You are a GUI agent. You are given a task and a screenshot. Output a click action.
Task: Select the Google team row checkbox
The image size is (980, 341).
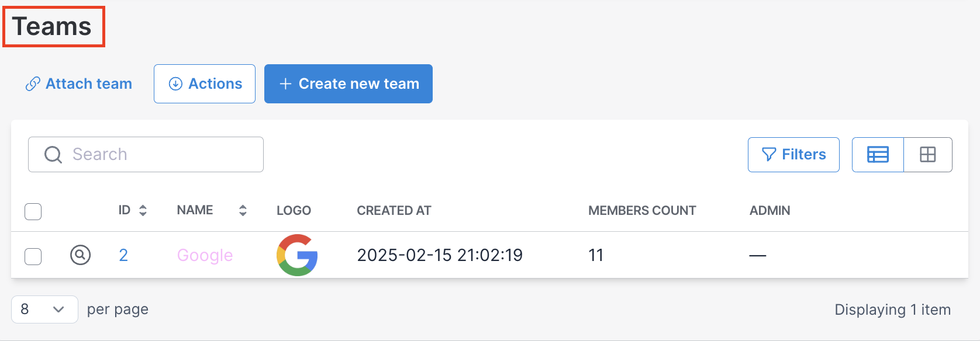(x=33, y=256)
